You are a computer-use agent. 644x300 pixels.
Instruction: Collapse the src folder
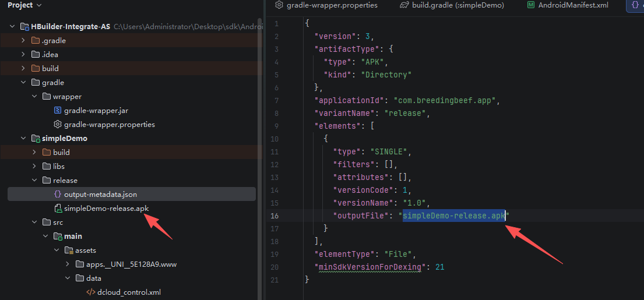click(34, 223)
